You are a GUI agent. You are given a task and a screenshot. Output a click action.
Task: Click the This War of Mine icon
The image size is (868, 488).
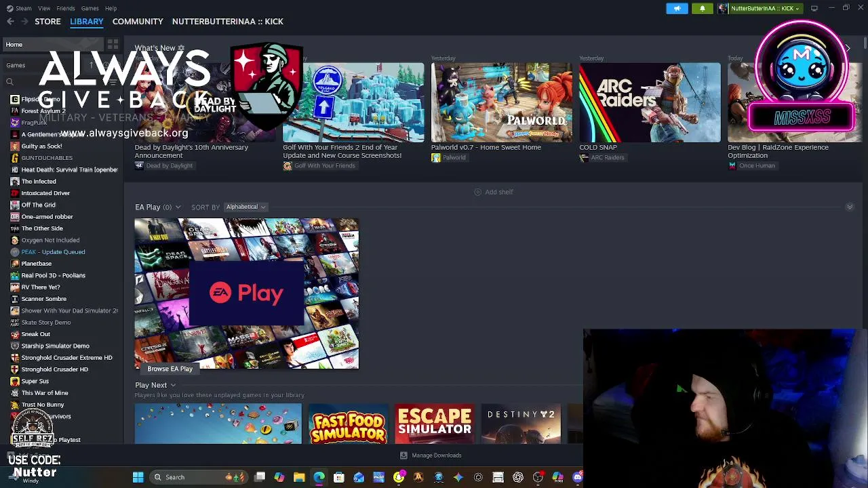(15, 393)
